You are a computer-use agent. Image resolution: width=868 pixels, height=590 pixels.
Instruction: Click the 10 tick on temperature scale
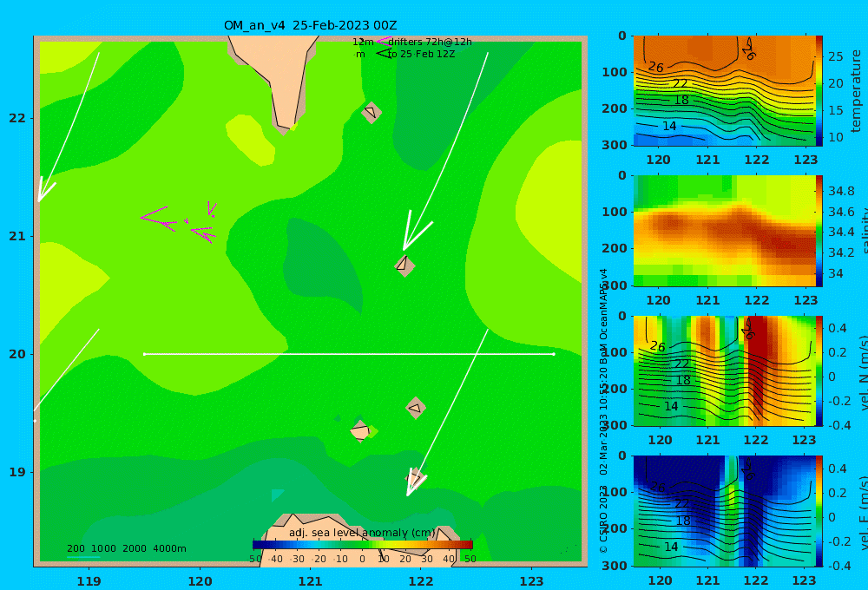click(835, 137)
